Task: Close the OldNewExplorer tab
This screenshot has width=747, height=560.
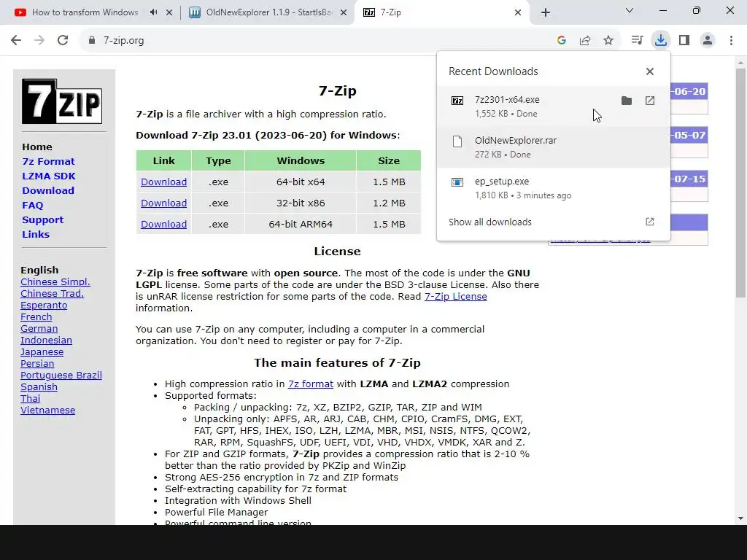Action: point(344,12)
